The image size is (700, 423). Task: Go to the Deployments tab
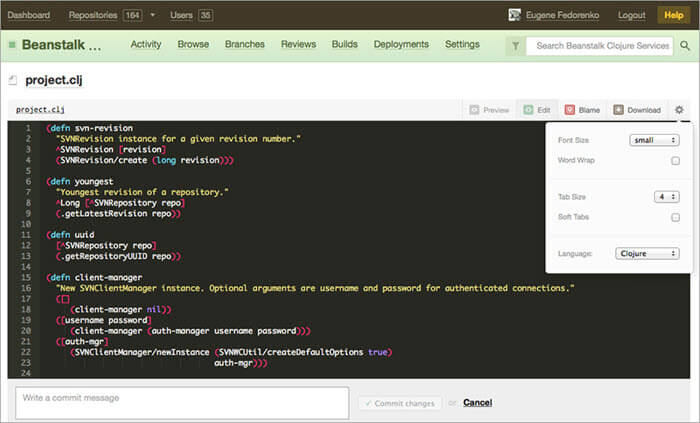[x=400, y=45]
